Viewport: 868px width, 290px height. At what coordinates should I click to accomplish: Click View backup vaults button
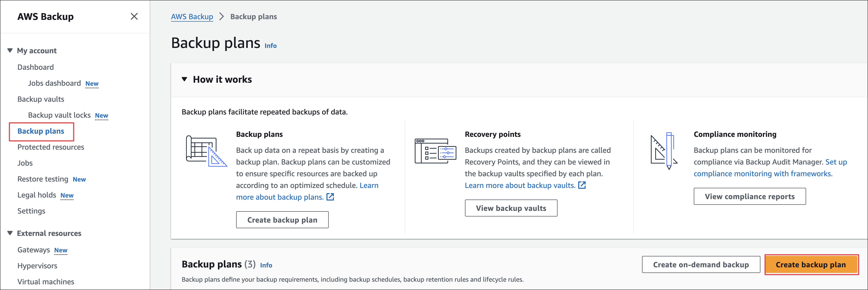point(511,208)
